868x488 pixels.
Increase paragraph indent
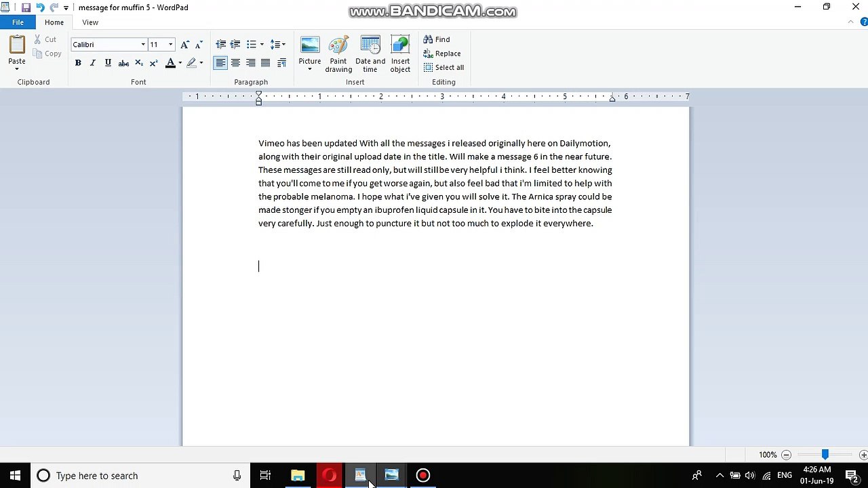[x=235, y=45]
